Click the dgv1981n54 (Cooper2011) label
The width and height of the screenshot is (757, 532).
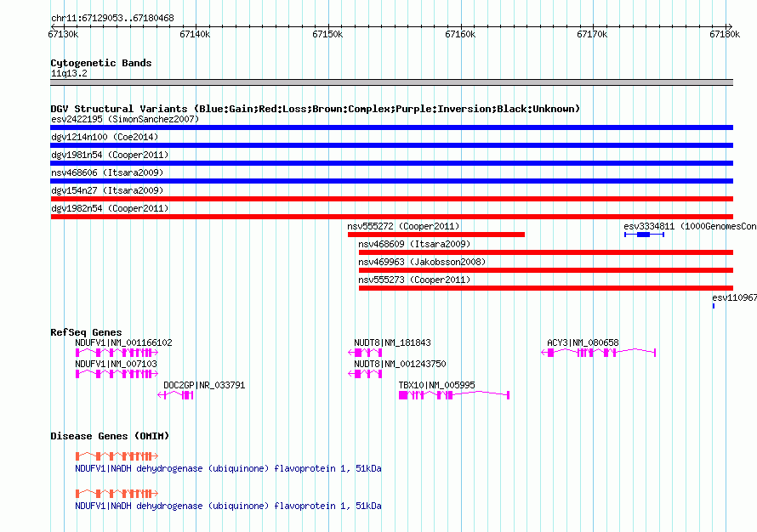(x=110, y=155)
